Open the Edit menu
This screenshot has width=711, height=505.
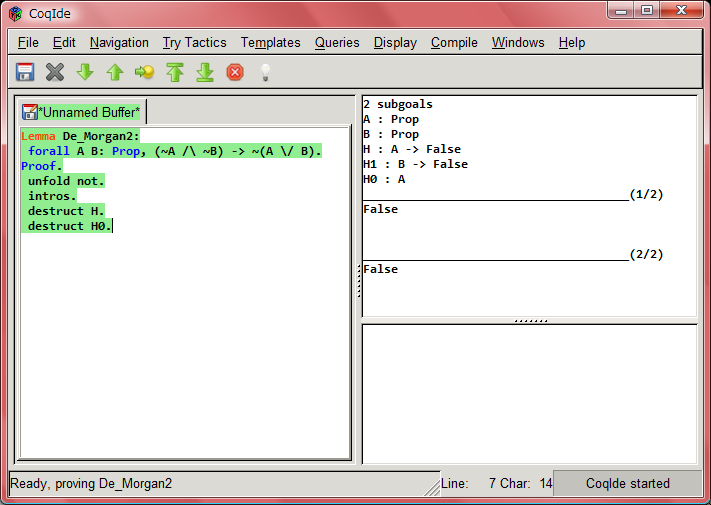pyautogui.click(x=64, y=43)
